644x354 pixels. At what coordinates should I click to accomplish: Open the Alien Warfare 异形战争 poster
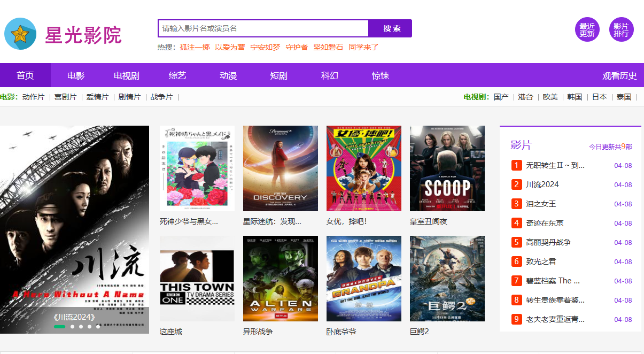pyautogui.click(x=281, y=279)
